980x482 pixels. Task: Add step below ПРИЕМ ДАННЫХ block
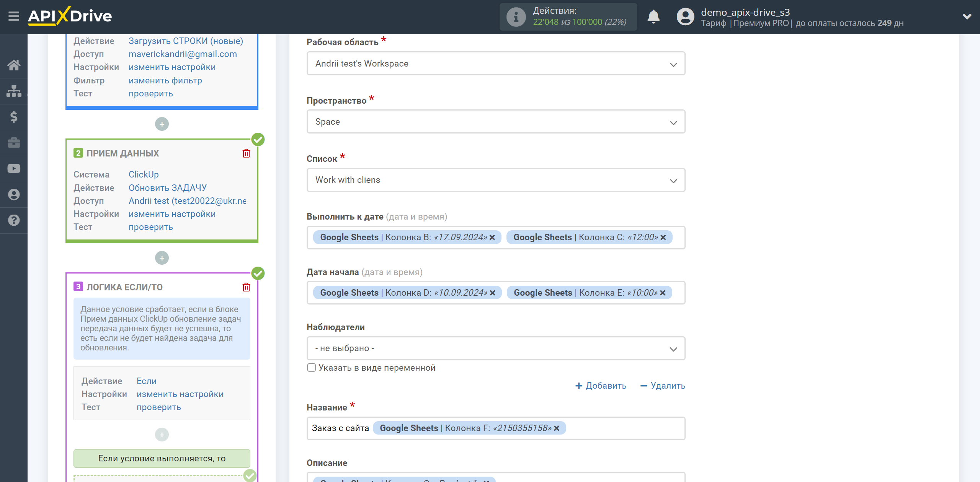(162, 258)
